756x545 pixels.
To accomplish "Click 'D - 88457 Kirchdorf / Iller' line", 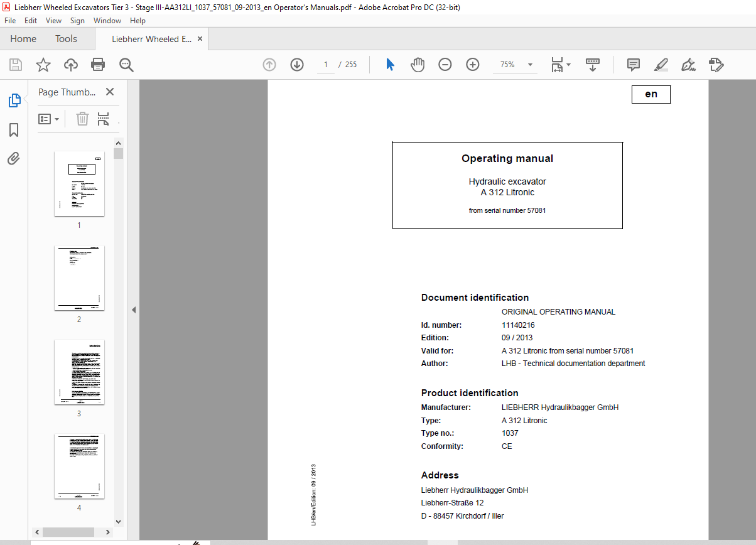I will tap(463, 516).
